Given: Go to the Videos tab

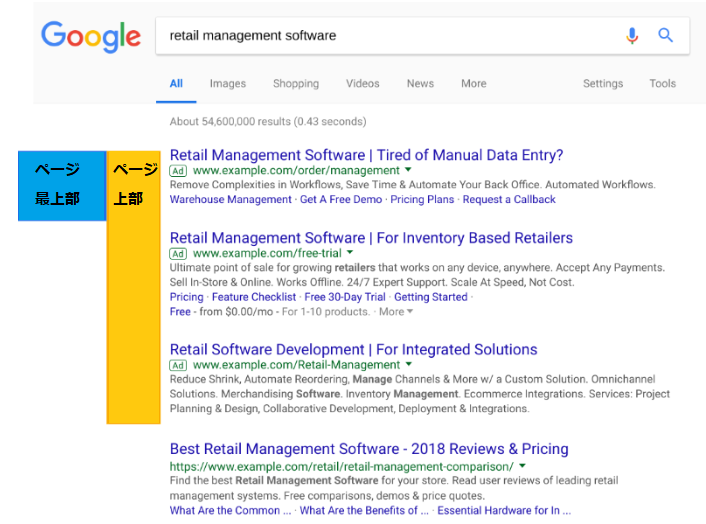Looking at the screenshot, I should 362,83.
